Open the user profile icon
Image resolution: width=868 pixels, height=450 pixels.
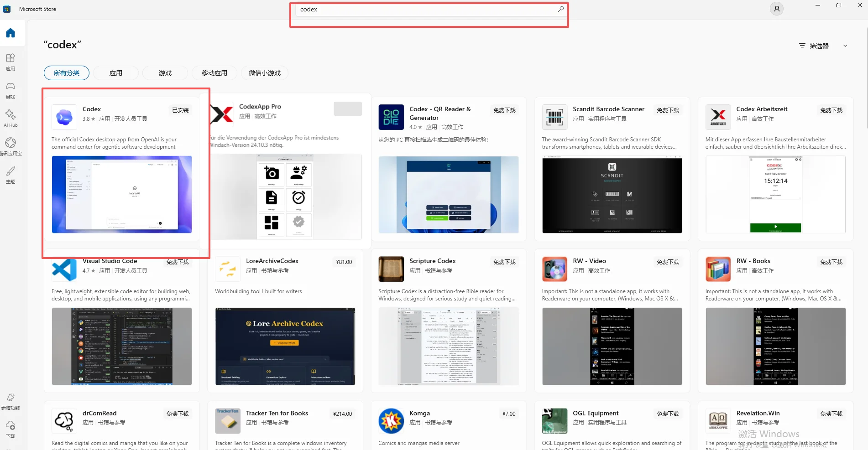776,9
